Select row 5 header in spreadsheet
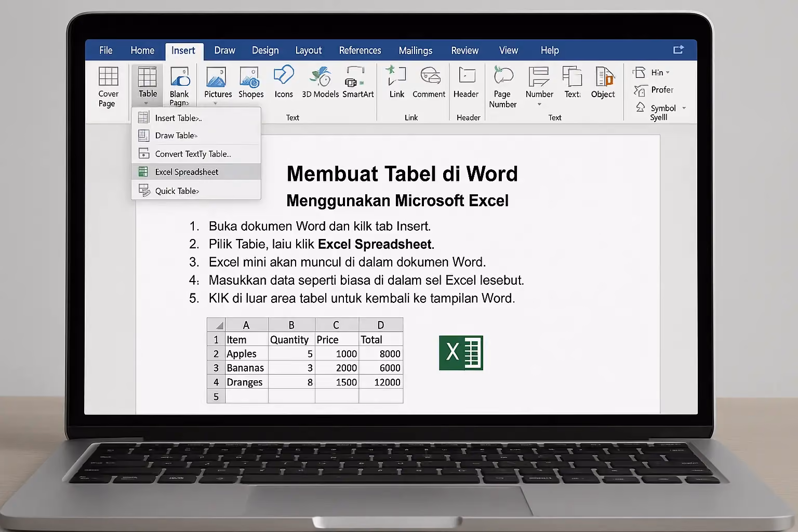Image resolution: width=798 pixels, height=532 pixels. tap(216, 396)
